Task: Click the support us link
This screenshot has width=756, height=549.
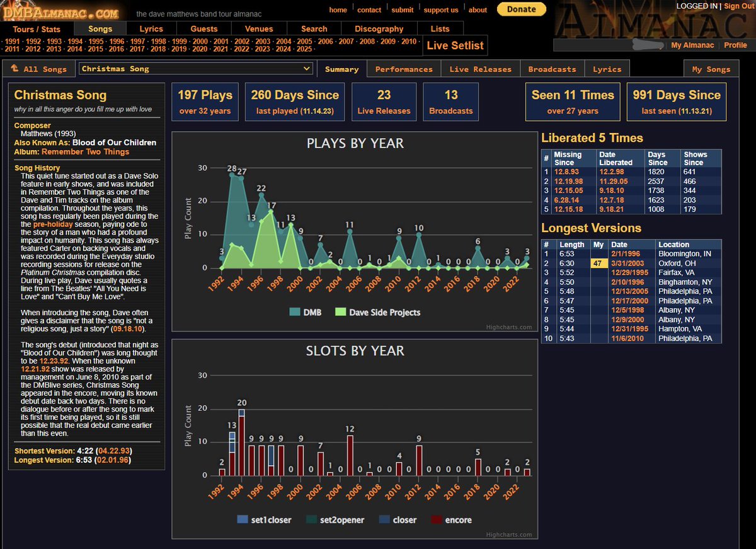Action: pos(441,10)
